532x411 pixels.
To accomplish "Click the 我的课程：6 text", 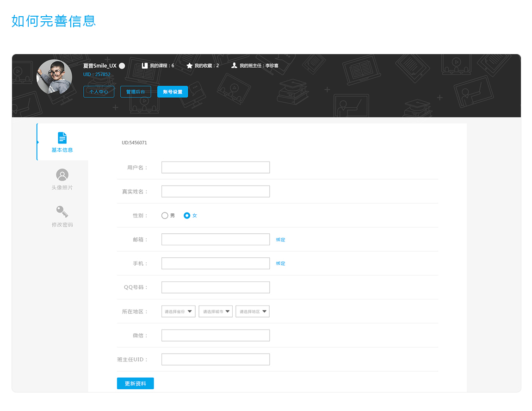I will 162,66.
